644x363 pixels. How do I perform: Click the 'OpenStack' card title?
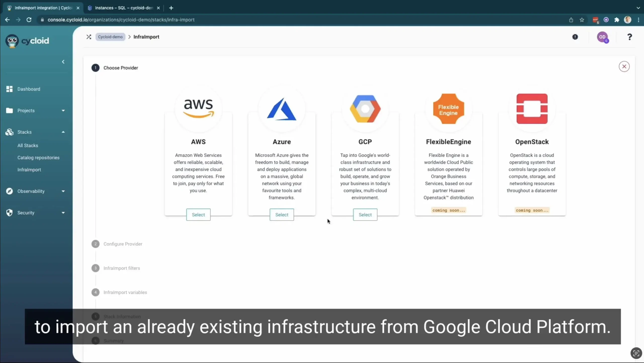(532, 142)
